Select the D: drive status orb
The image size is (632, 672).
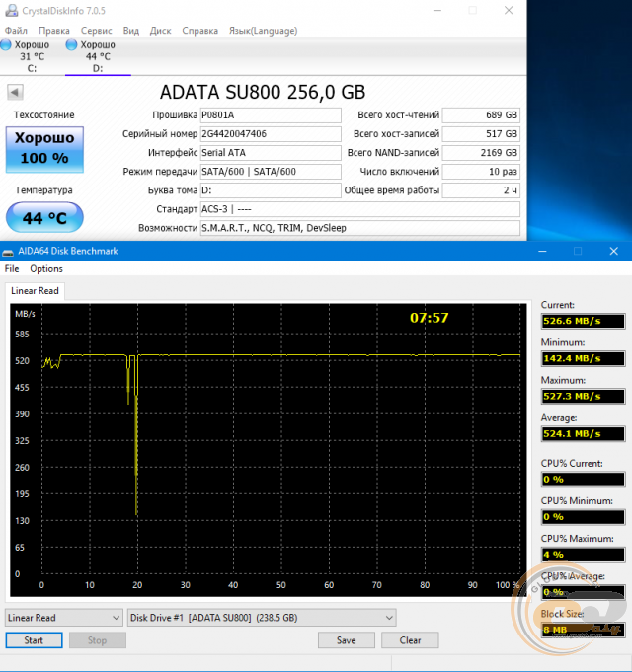tap(72, 45)
